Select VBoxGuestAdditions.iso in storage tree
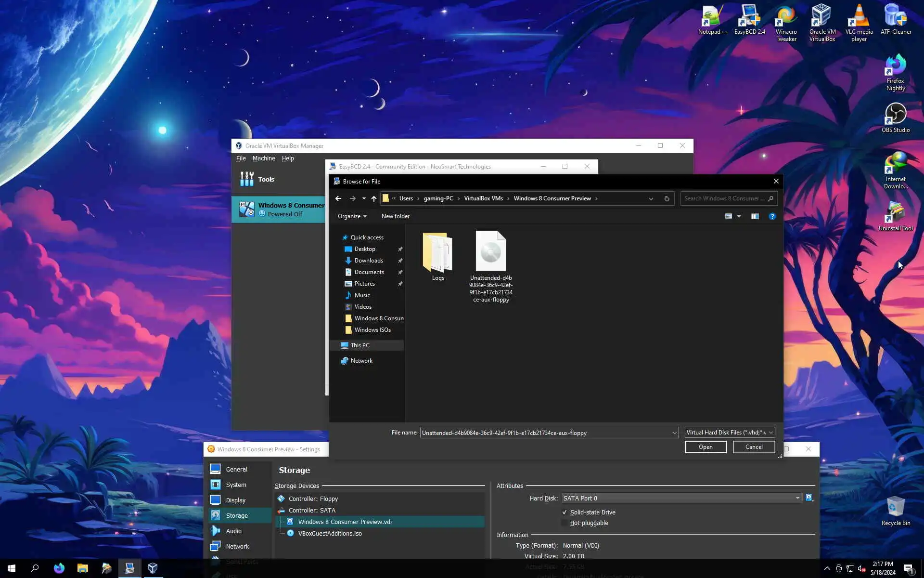The width and height of the screenshot is (924, 578). (x=330, y=533)
